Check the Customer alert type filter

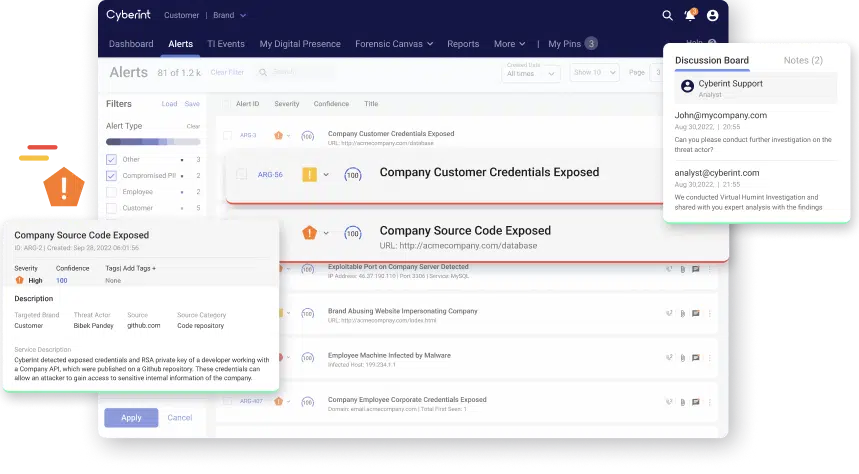click(x=111, y=208)
